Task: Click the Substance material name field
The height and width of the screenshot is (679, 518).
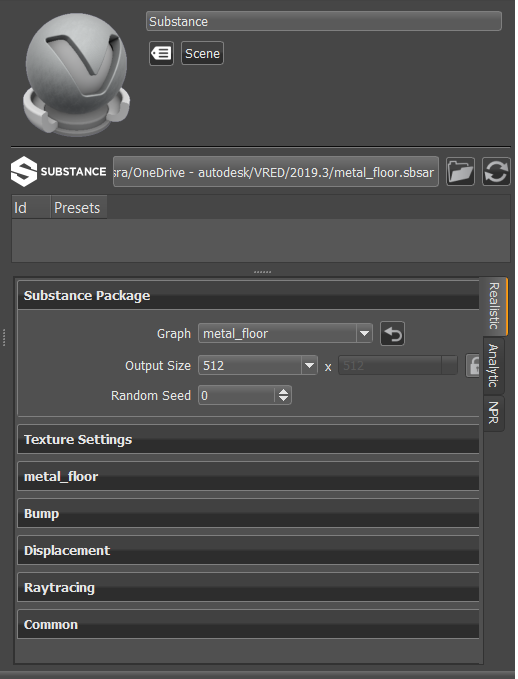Action: tap(324, 21)
